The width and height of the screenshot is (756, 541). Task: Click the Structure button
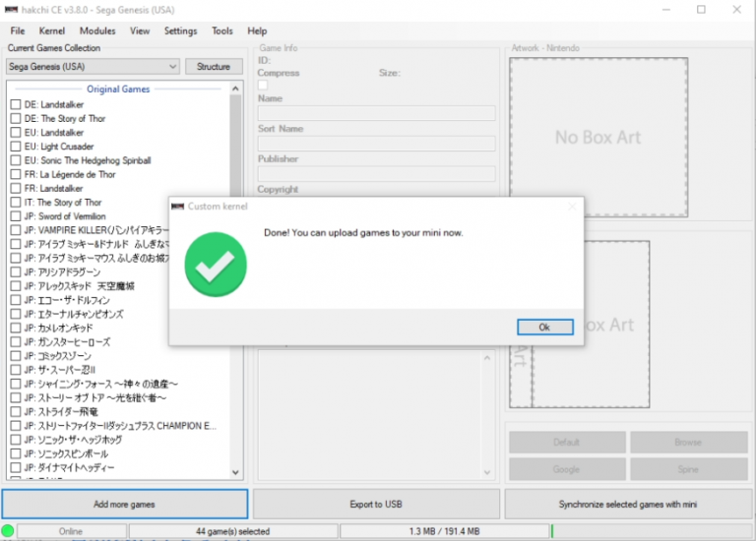click(214, 67)
